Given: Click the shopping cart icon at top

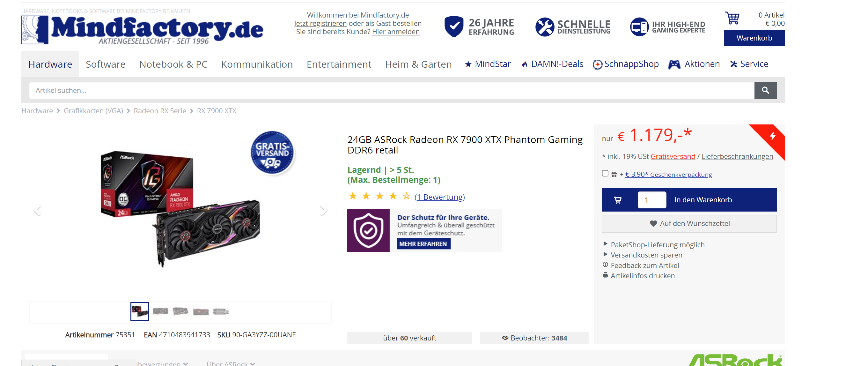Looking at the screenshot, I should tap(732, 18).
